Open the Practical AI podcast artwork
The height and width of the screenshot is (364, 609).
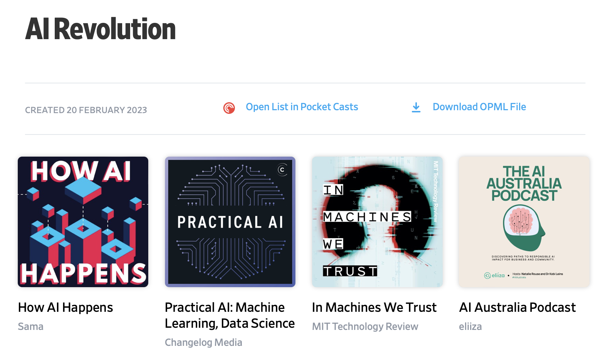[x=230, y=222]
